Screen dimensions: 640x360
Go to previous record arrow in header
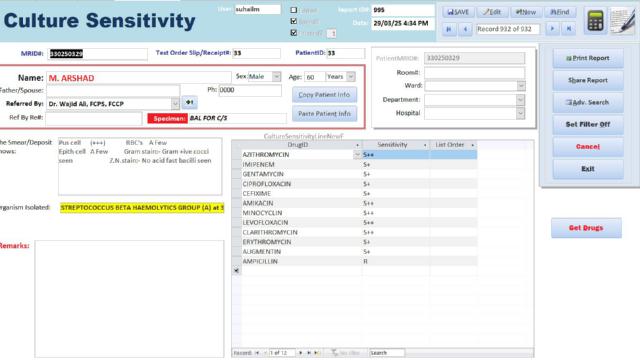pos(465,29)
